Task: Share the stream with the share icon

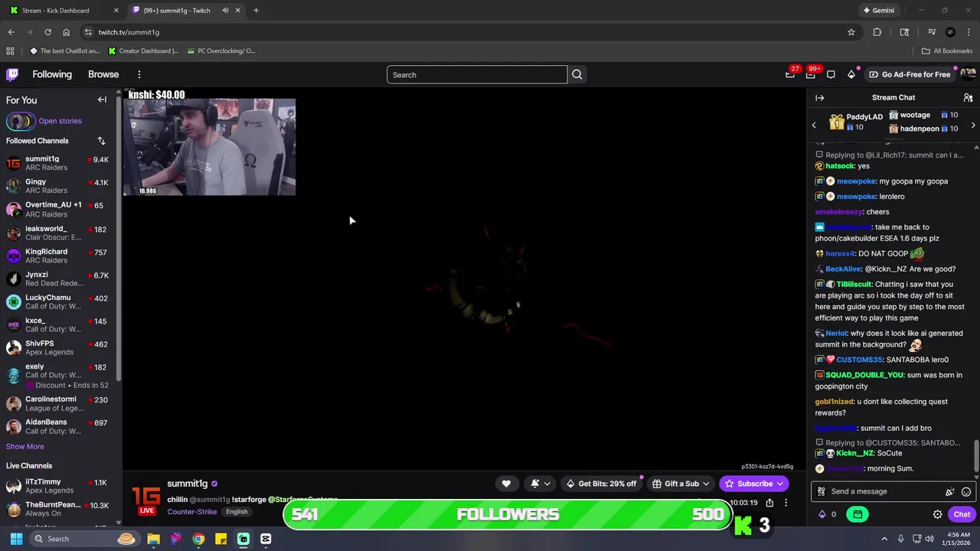Action: 769,503
